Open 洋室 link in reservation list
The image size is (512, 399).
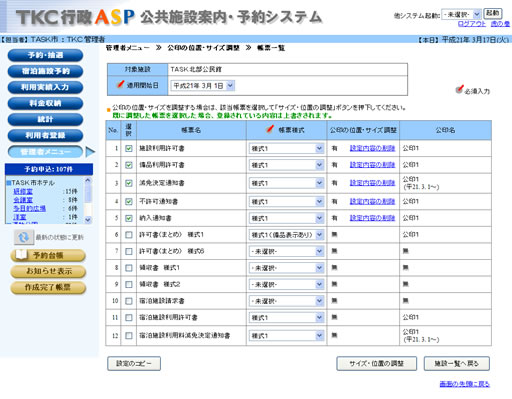20,217
